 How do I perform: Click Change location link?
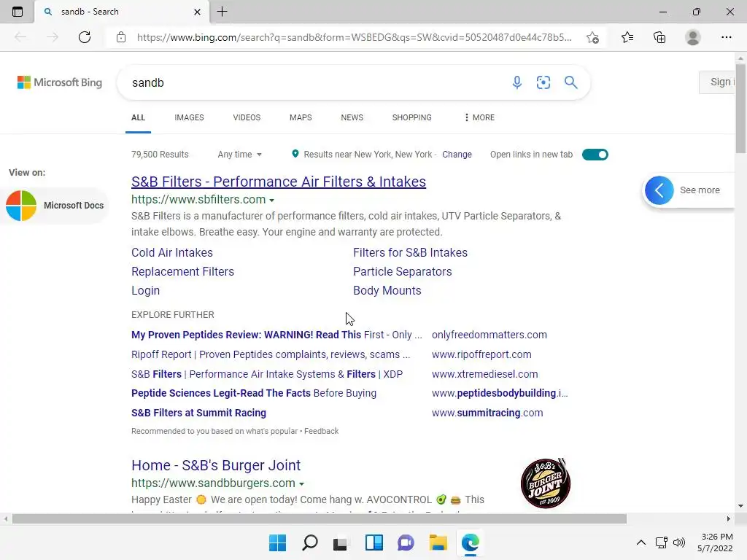pos(457,155)
